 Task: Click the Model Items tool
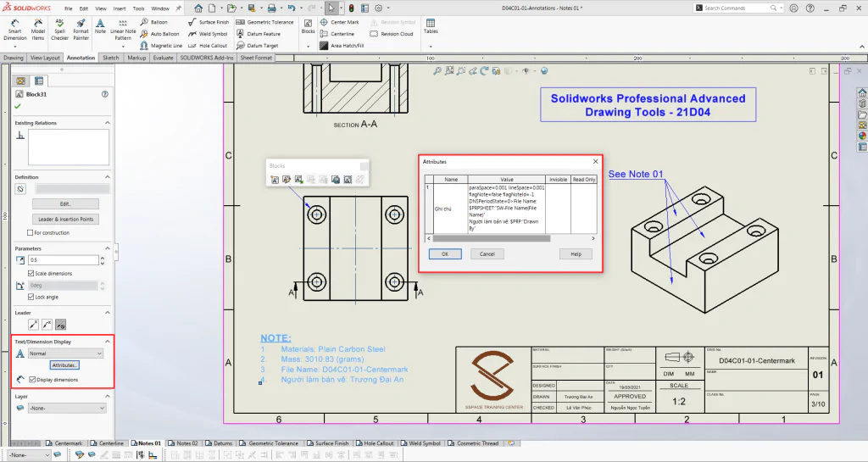pos(37,30)
